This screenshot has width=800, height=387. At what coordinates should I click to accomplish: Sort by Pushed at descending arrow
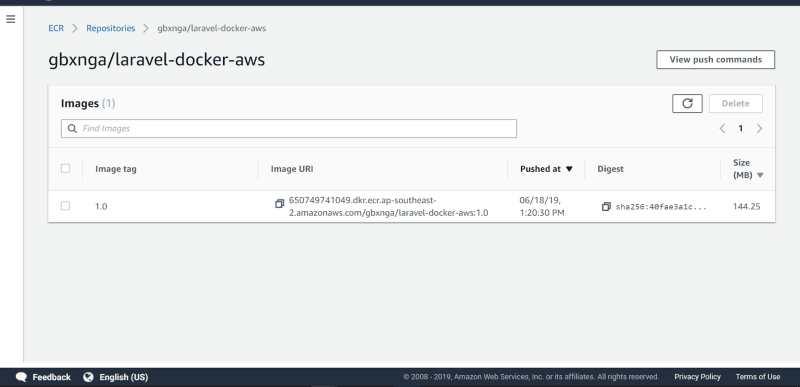click(x=569, y=169)
